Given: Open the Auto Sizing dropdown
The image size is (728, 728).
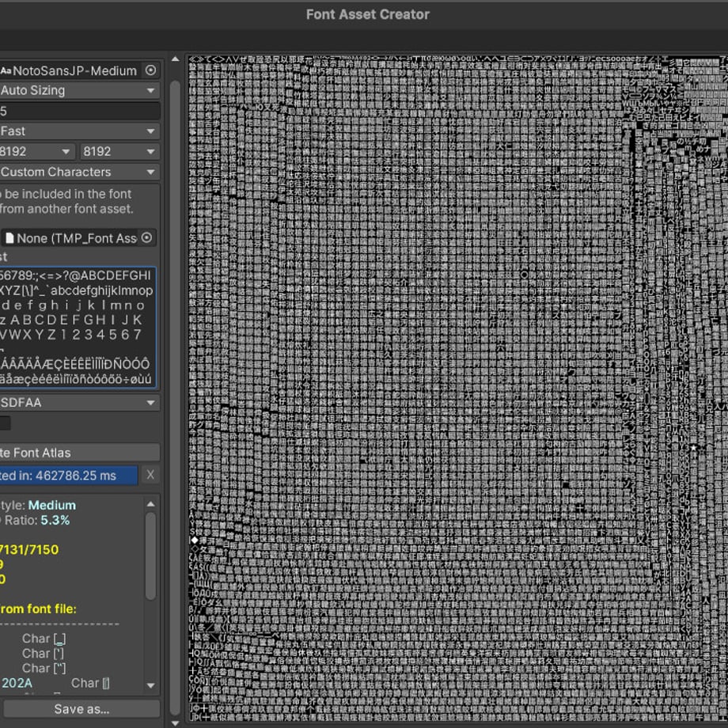Looking at the screenshot, I should [80, 90].
